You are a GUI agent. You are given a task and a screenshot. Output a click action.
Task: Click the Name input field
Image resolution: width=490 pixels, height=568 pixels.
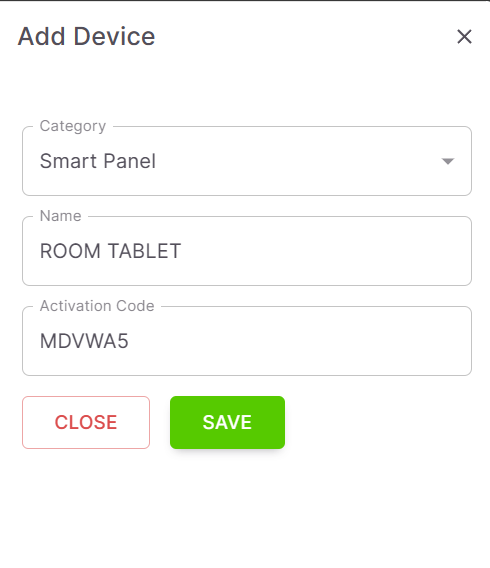(247, 251)
